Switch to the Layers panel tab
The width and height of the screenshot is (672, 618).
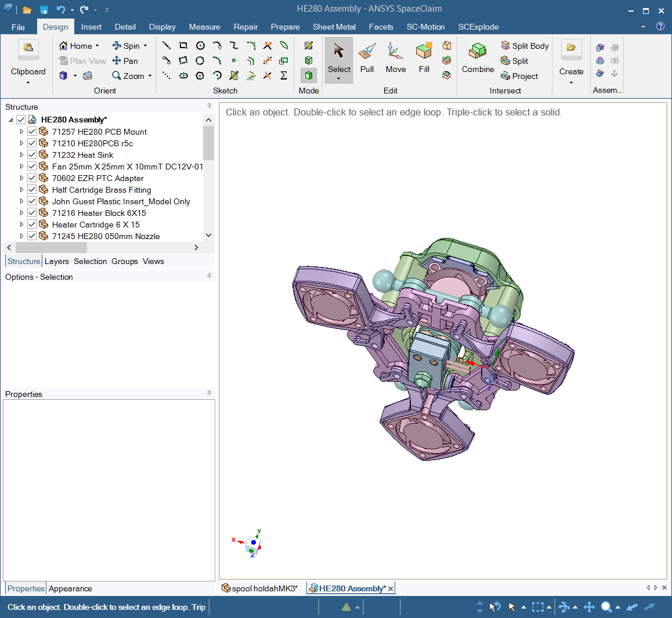point(56,261)
